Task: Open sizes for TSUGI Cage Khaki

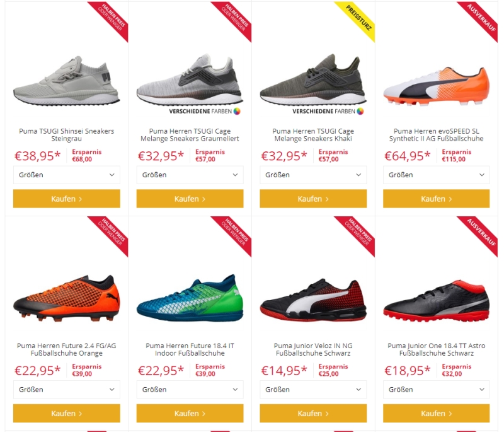Action: point(313,175)
